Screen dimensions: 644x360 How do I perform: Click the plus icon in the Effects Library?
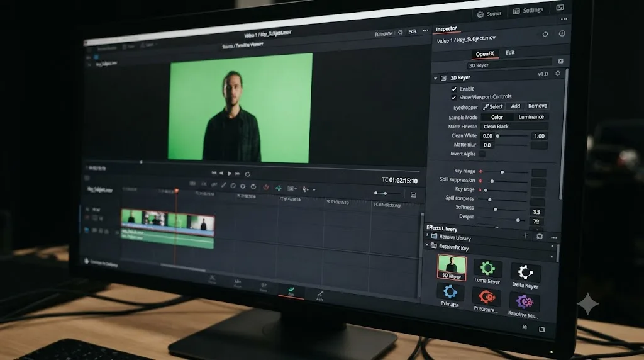tap(525, 235)
